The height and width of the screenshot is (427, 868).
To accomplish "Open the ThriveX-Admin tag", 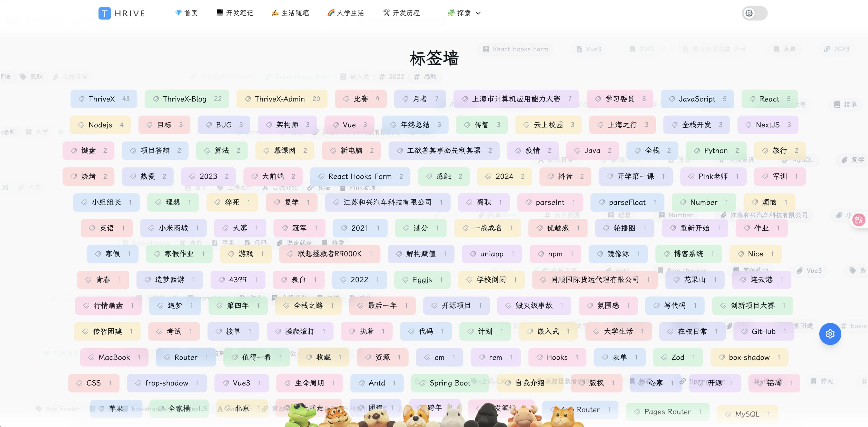I will [282, 99].
